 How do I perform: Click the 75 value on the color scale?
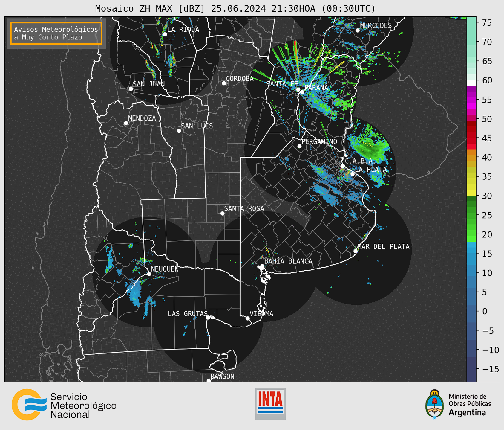487,23
